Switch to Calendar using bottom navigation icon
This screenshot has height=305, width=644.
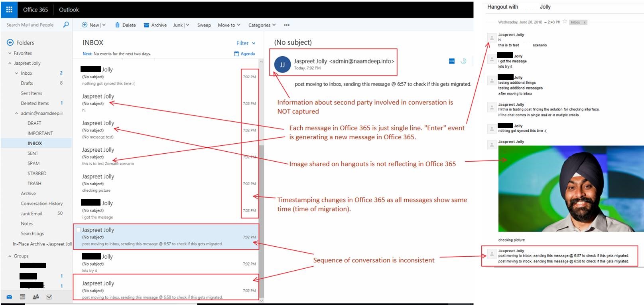[23, 297]
